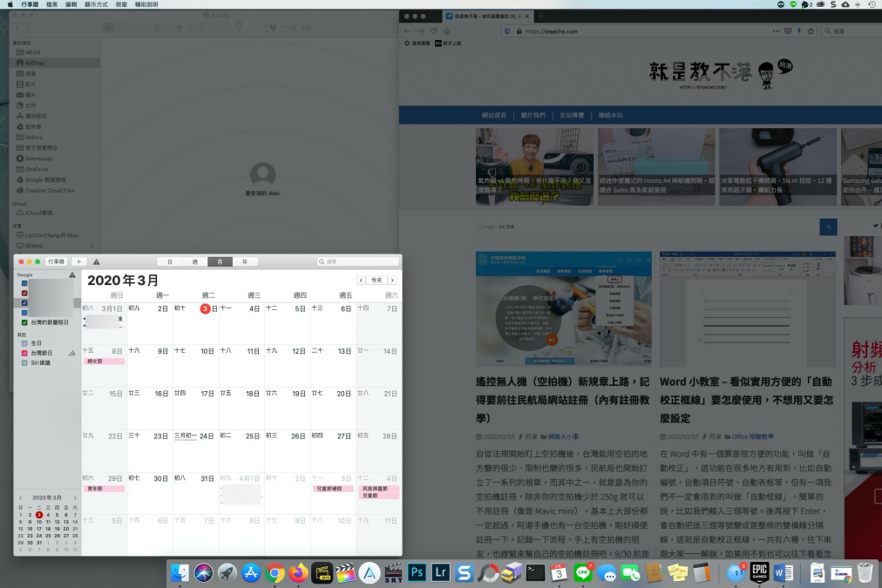This screenshot has height=588, width=882.
Task: Bookmark the page with the star icon
Action: tap(811, 30)
